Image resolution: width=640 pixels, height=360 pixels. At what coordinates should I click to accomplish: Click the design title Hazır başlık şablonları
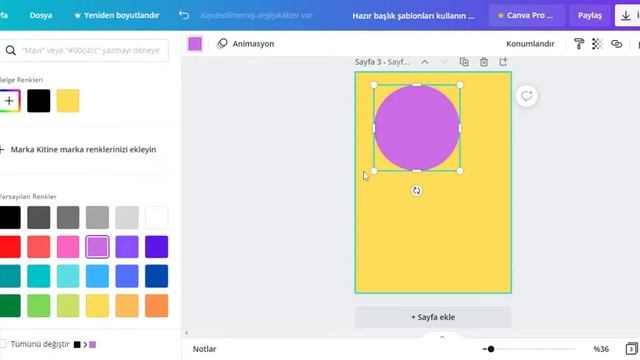pos(413,16)
